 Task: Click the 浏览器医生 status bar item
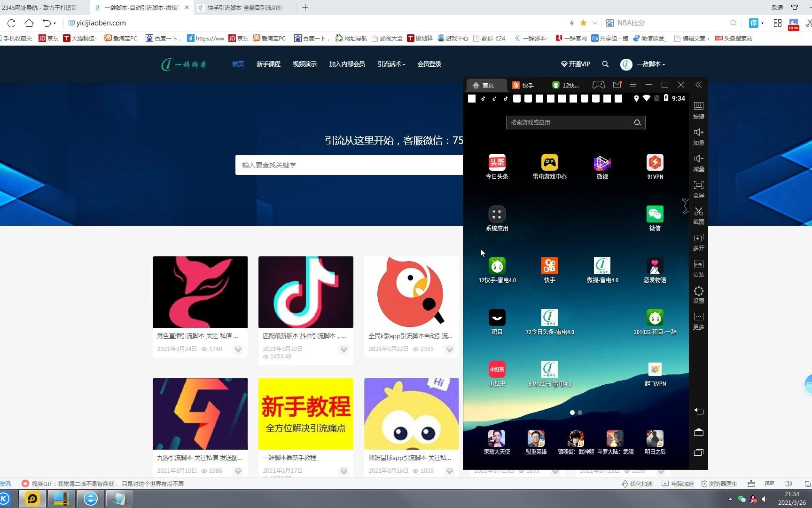[719, 484]
